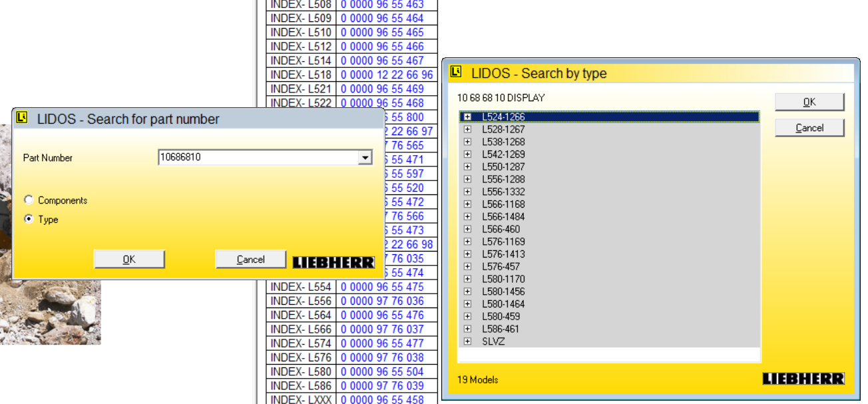Select L566-460 in the model list
Viewport: 868px width, 404px height.
501,229
